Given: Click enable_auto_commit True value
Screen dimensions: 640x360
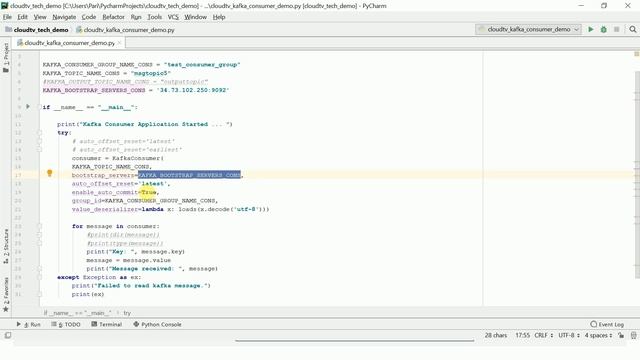Looking at the screenshot, I should tap(149, 192).
